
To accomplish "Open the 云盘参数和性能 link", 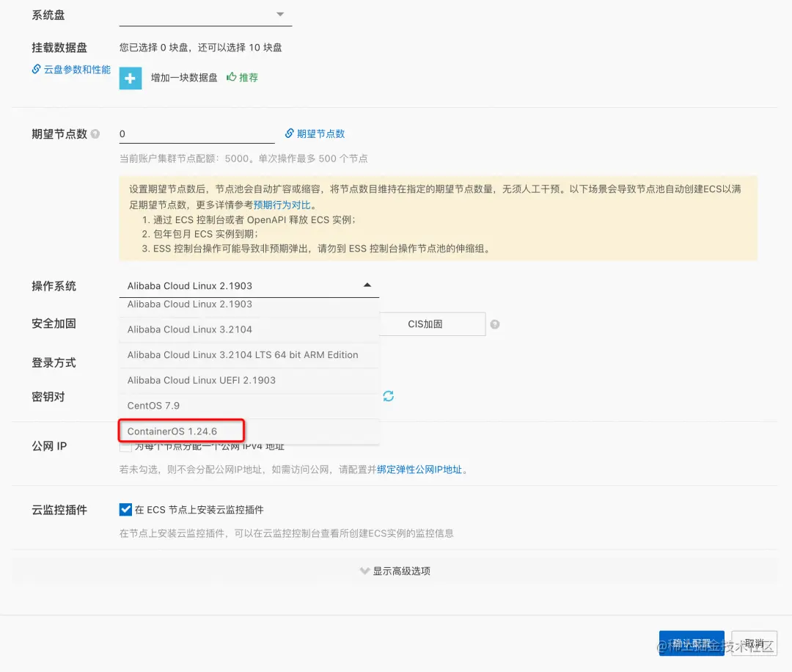I will (77, 70).
